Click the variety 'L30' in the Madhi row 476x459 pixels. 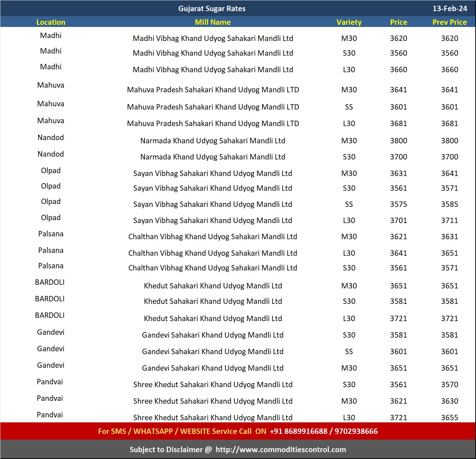pyautogui.click(x=349, y=70)
